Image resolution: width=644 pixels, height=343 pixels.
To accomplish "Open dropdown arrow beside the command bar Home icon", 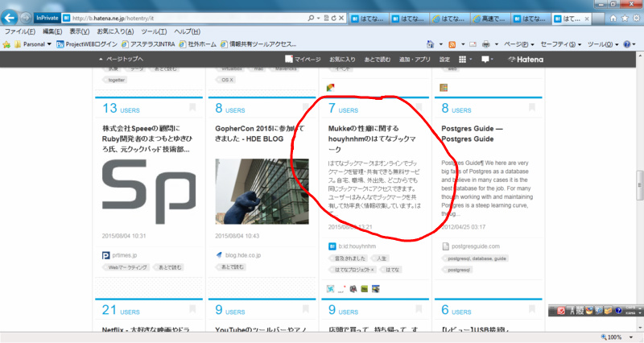I will point(440,44).
